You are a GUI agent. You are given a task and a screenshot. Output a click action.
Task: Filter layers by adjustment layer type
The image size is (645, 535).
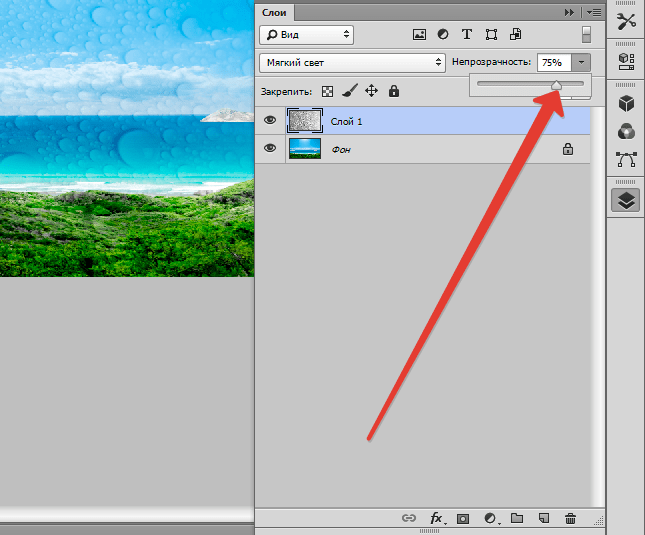coord(443,35)
